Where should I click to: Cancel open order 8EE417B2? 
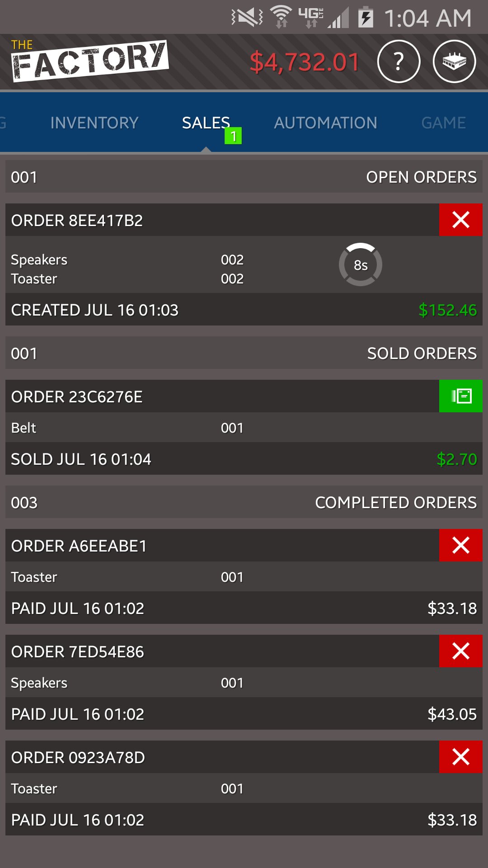tap(460, 220)
